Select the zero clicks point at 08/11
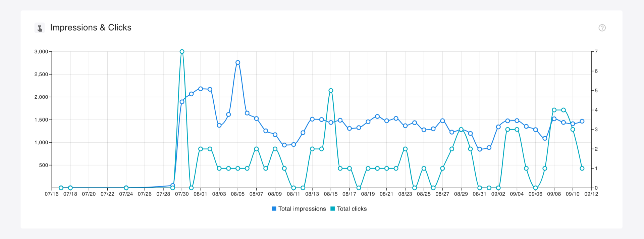 tap(293, 188)
